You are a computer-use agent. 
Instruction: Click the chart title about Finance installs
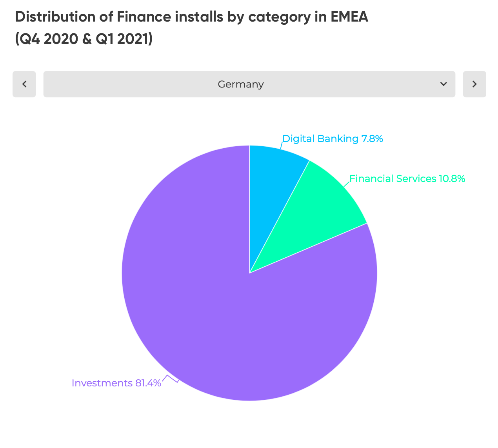click(x=191, y=17)
